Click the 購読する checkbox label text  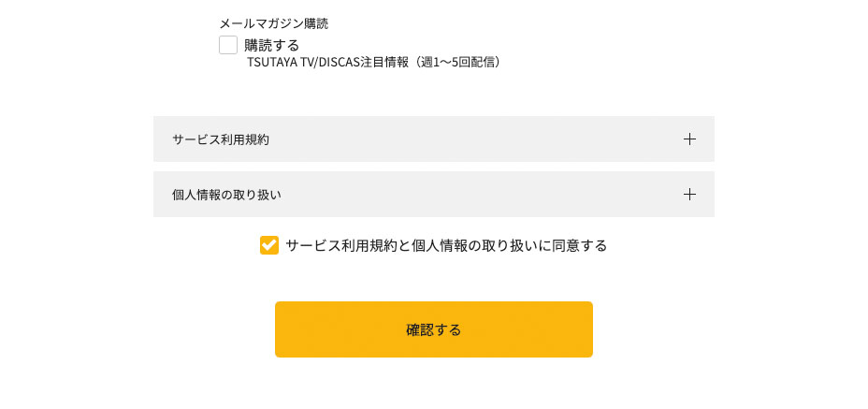tap(271, 45)
